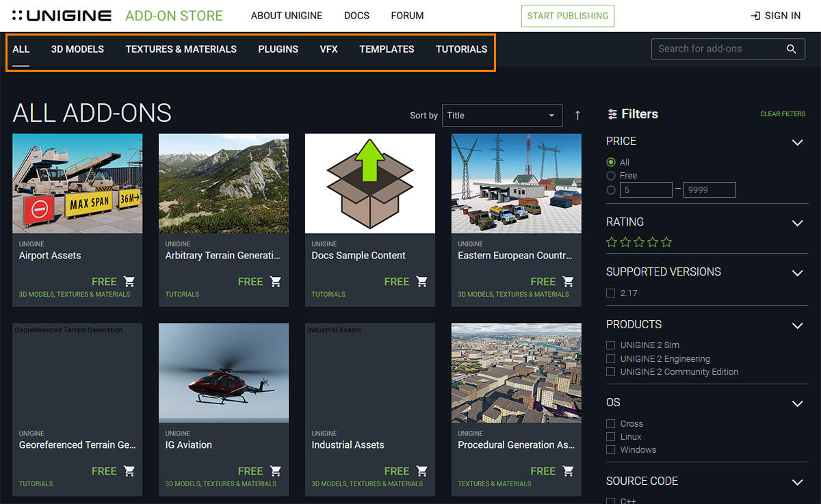821x504 pixels.
Task: Open the TEMPLATES category
Action: coord(387,49)
